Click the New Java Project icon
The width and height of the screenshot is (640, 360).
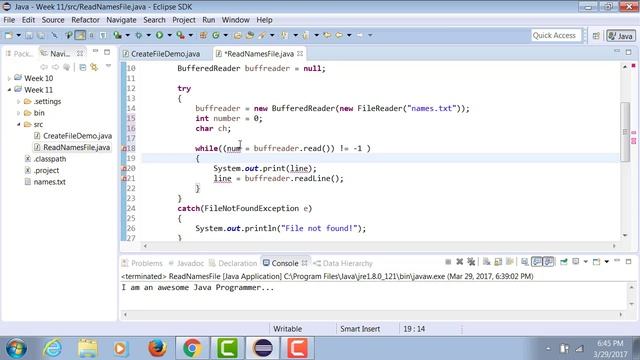203,36
